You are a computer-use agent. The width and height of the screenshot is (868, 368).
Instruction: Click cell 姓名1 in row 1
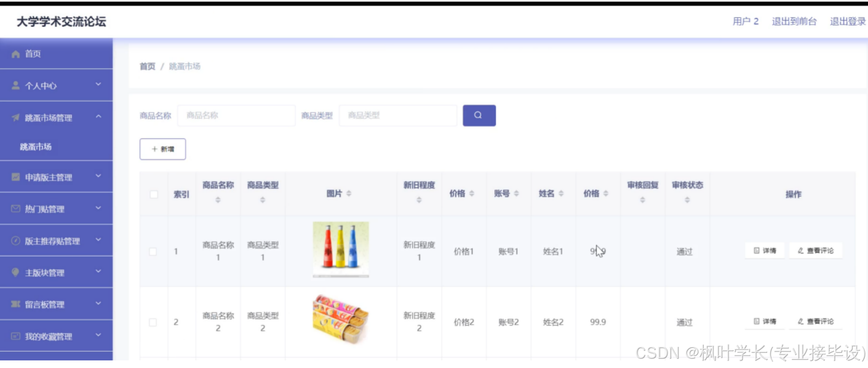[x=553, y=251]
